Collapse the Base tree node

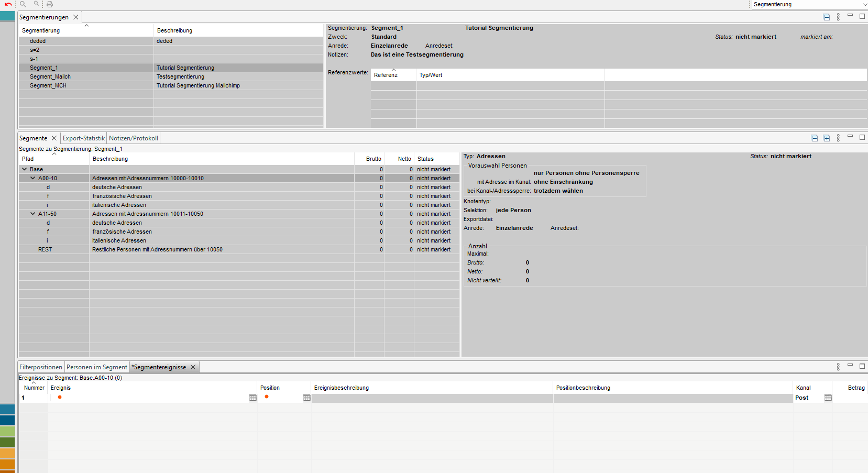click(x=25, y=169)
